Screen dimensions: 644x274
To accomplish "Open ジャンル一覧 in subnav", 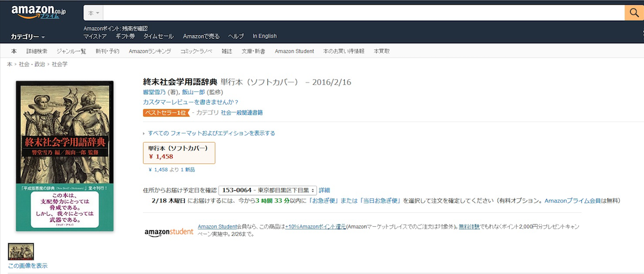I will pos(71,51).
